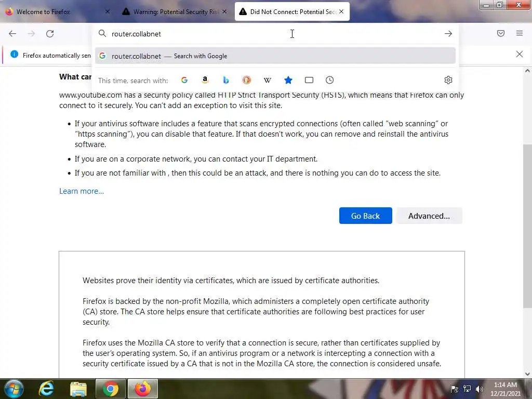Search this time with Wikipedia icon
The width and height of the screenshot is (532, 399).
pos(268,80)
